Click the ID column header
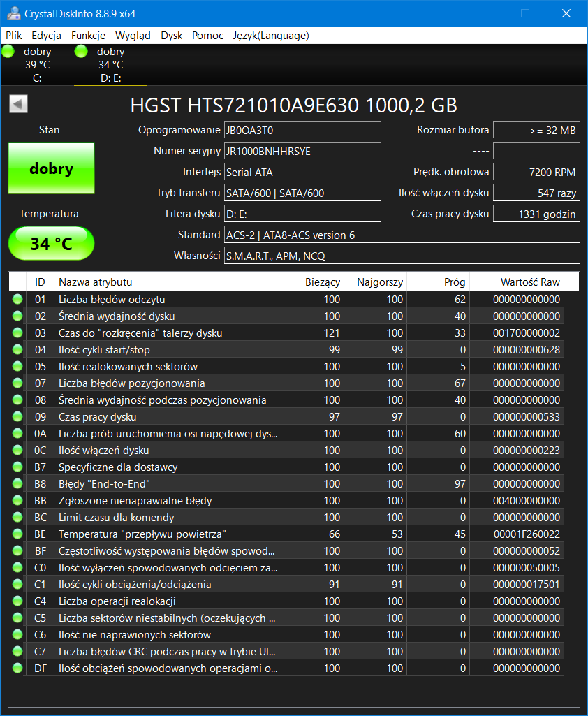 [41, 282]
